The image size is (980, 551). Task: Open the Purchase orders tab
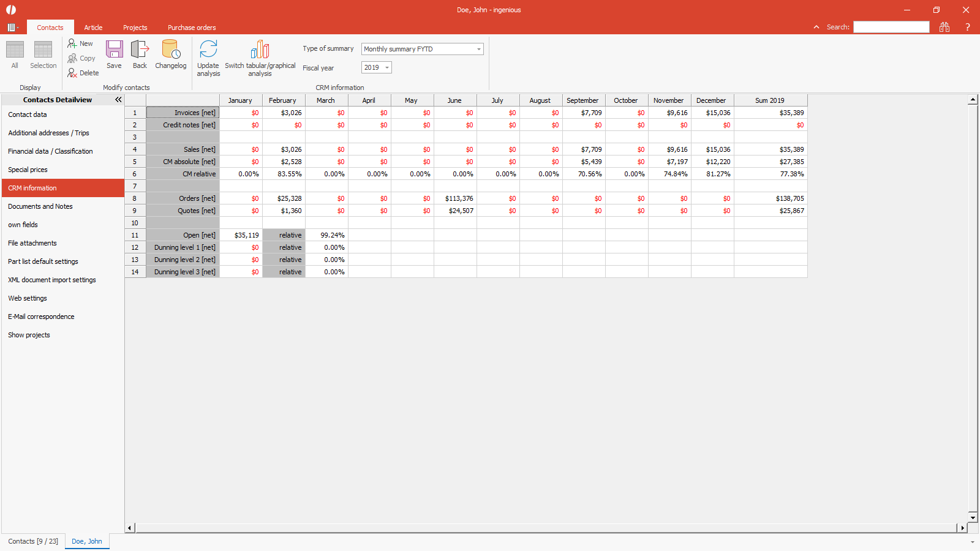192,28
